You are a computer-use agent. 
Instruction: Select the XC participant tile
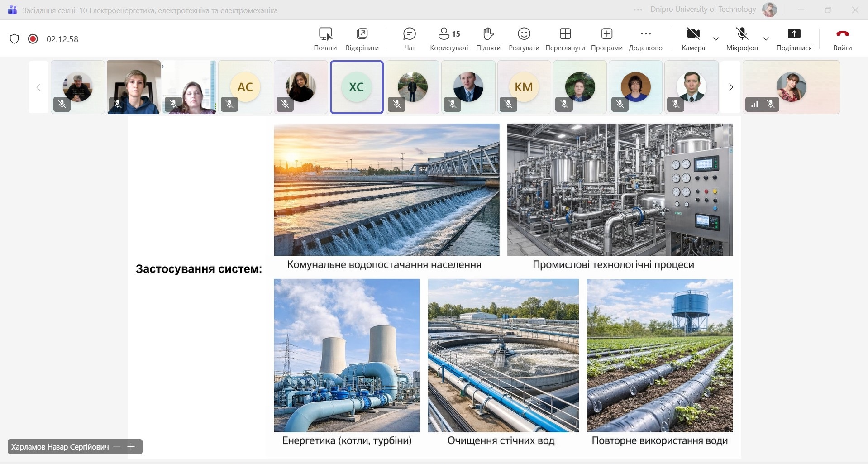point(357,87)
